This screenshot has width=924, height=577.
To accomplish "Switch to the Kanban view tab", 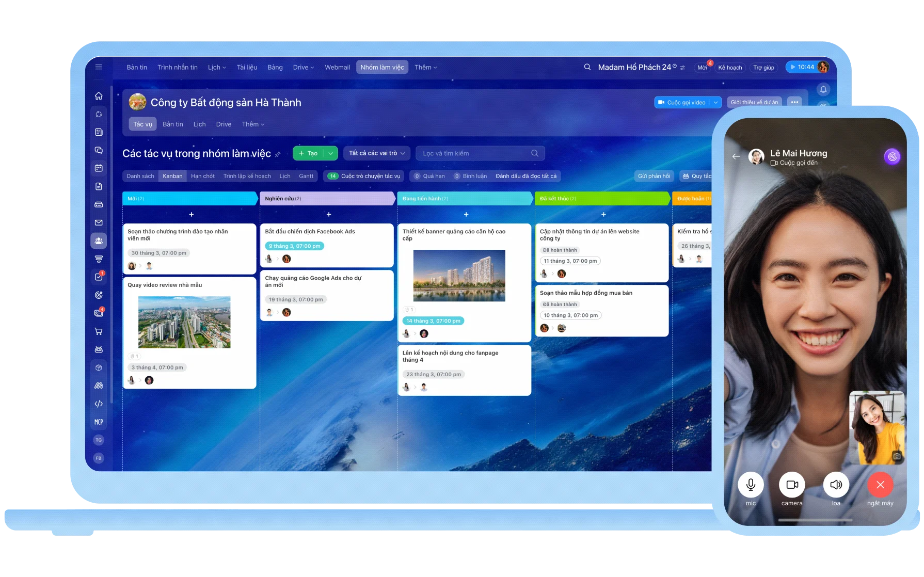I will (x=172, y=176).
